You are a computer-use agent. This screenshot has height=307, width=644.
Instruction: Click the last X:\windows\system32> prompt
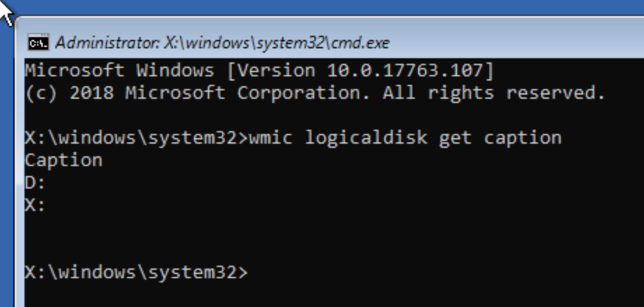[136, 272]
